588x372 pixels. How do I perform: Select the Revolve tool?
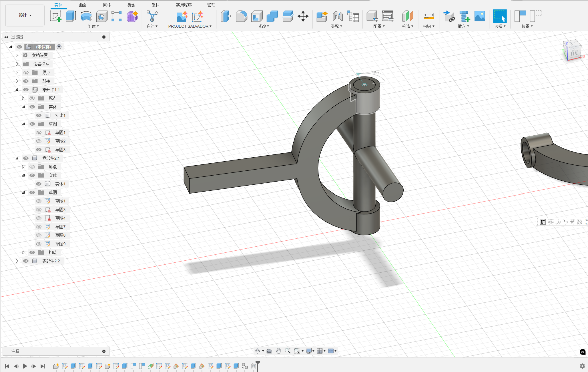coord(86,16)
